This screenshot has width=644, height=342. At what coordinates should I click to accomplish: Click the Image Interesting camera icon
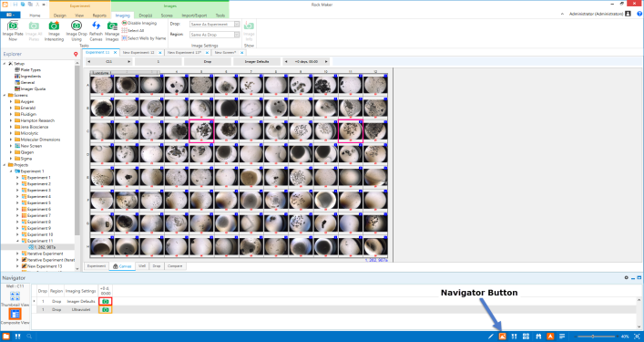54,26
